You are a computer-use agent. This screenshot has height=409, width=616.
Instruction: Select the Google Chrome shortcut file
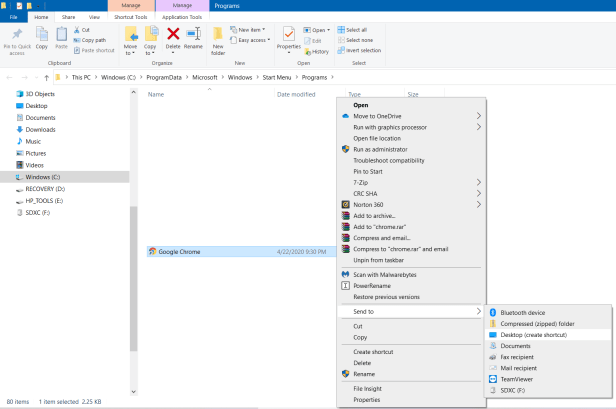(x=181, y=251)
